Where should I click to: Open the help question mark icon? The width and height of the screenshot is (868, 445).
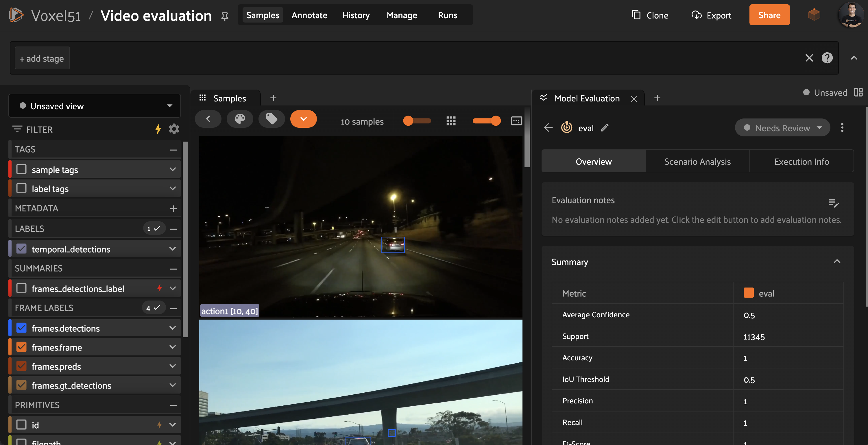827,58
